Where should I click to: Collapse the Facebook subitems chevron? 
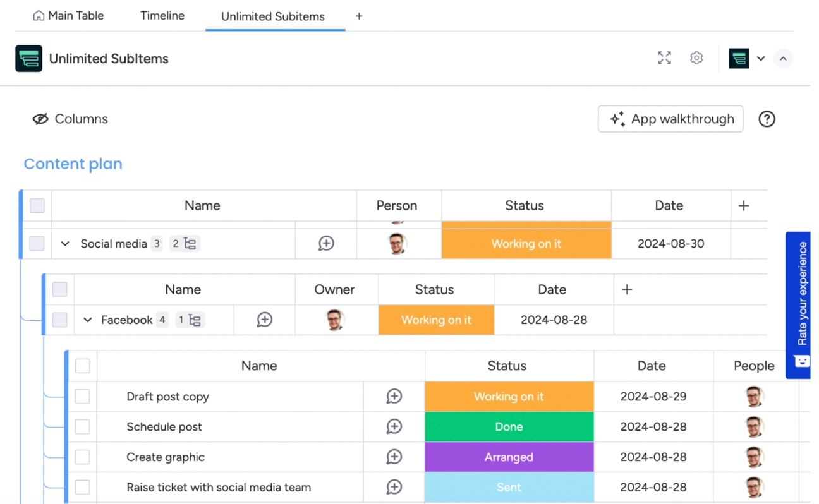87,320
